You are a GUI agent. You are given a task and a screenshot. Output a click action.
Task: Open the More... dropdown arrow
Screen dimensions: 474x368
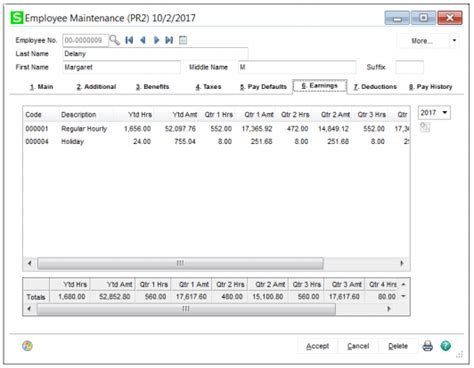click(454, 41)
